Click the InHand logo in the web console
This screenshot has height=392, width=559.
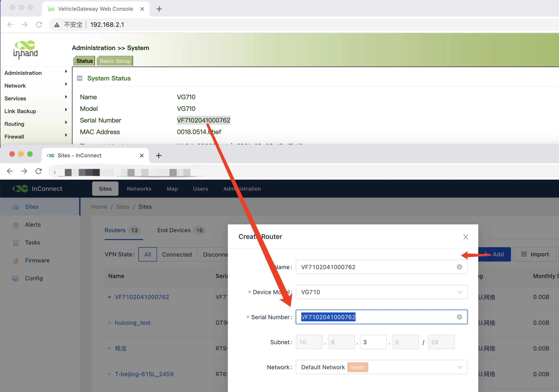(x=25, y=49)
